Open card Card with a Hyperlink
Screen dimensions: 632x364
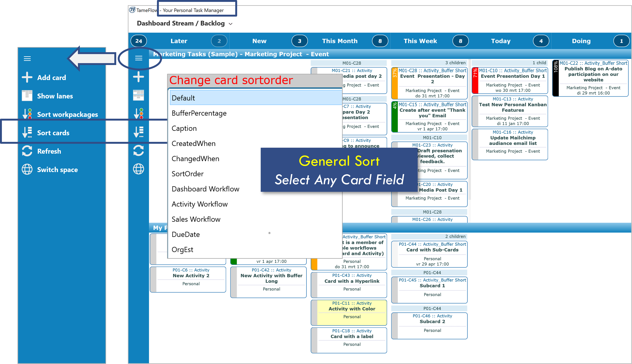tap(349, 285)
